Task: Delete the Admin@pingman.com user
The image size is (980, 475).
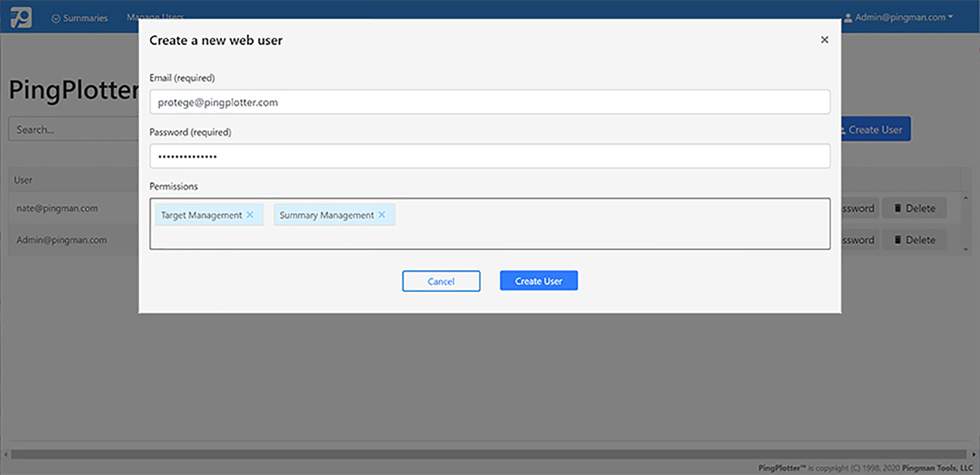Action: point(914,240)
